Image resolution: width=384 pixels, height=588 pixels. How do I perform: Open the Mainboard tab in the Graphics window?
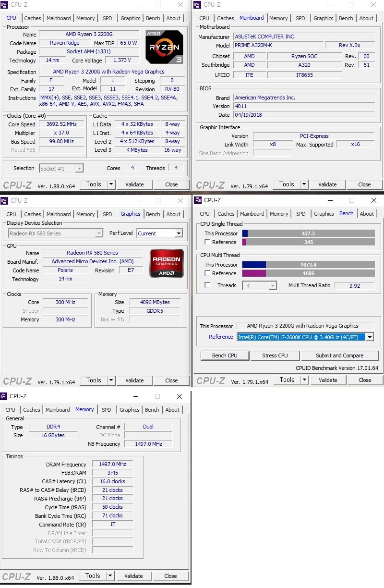pyautogui.click(x=59, y=214)
